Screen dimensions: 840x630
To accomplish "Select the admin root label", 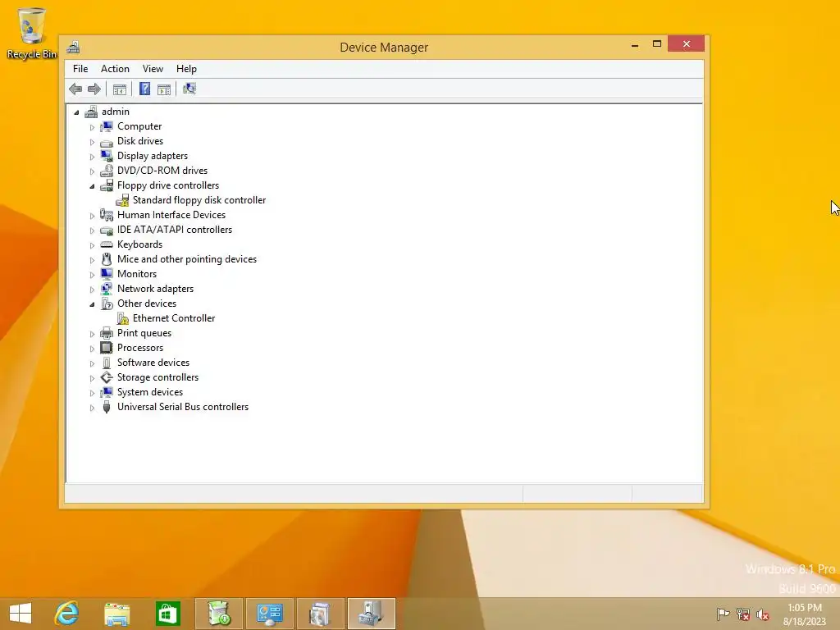I will click(116, 112).
